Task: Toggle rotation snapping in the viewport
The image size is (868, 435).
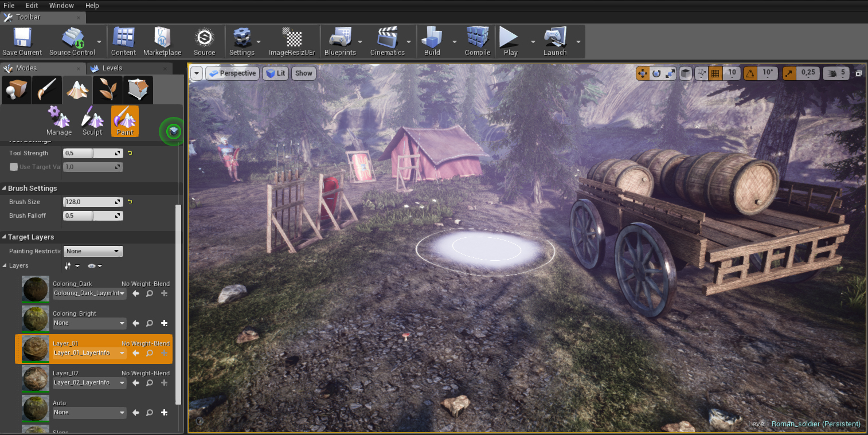Action: tap(750, 73)
